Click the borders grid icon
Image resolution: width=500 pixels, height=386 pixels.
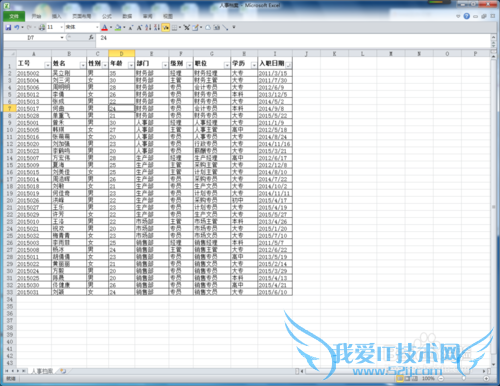(x=174, y=28)
